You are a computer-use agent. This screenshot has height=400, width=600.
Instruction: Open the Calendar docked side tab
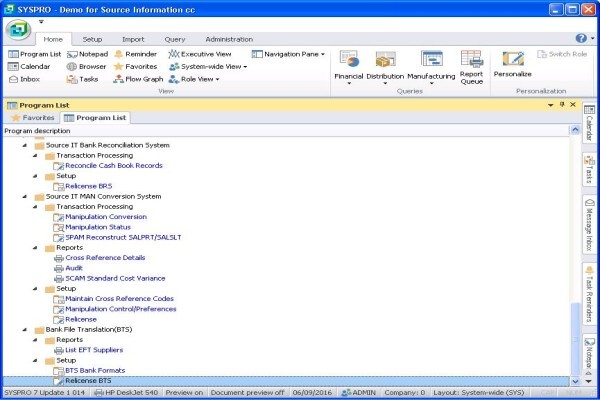pyautogui.click(x=589, y=123)
